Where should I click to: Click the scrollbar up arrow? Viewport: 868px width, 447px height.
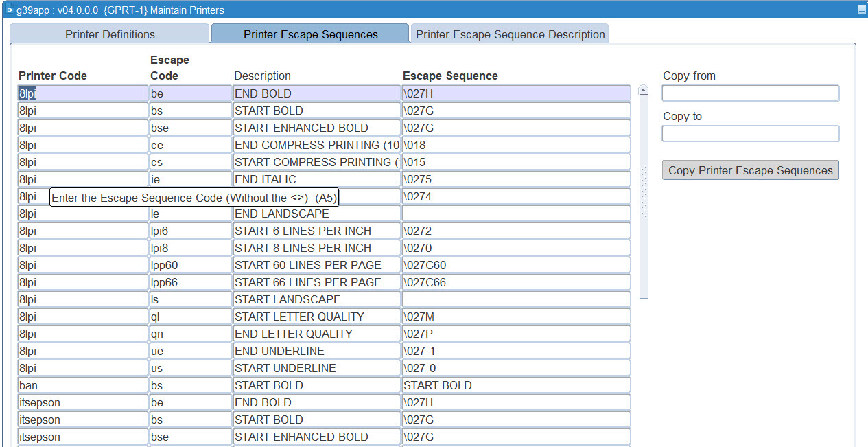[x=642, y=89]
